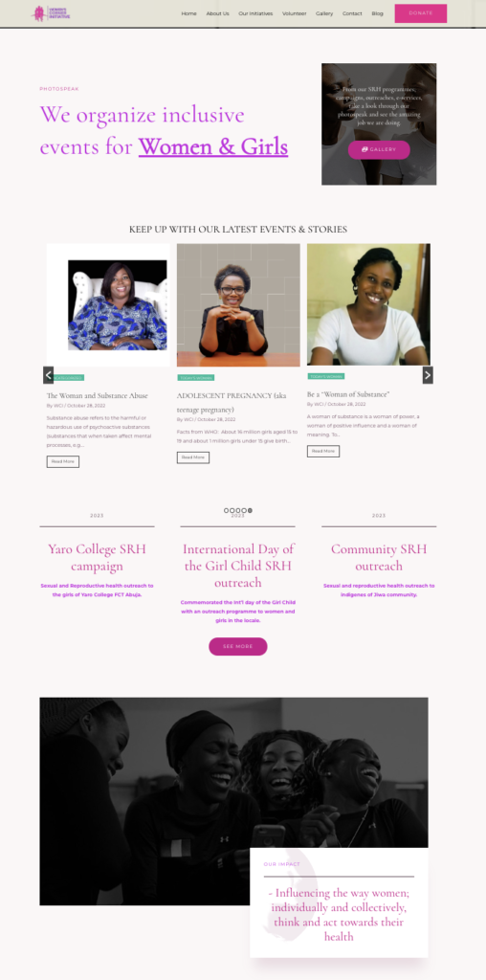
Task: Go to previous slide with left arrow
Action: pos(48,375)
